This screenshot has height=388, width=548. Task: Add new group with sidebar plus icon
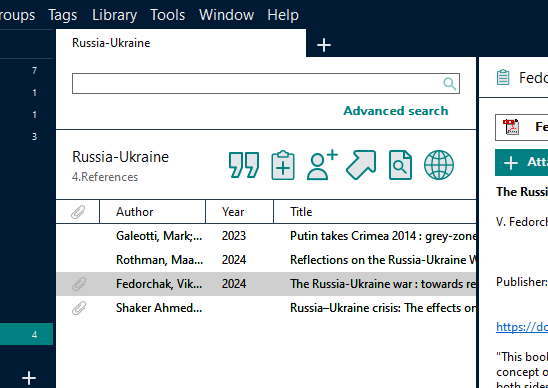(29, 378)
